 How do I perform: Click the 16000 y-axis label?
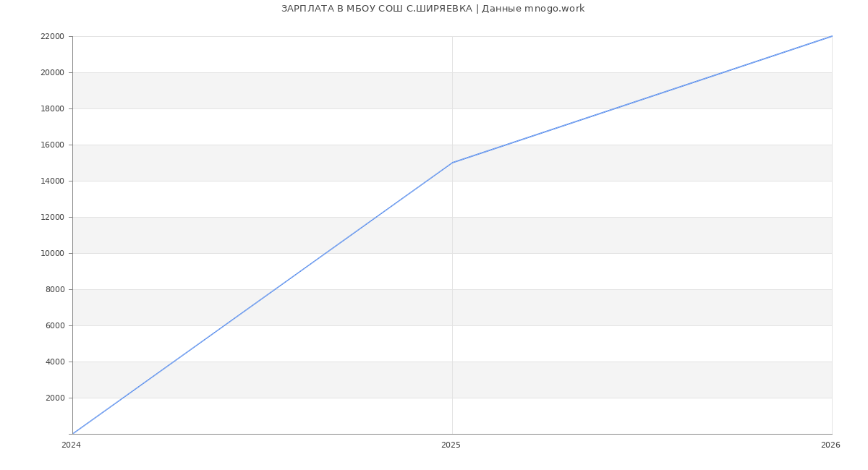pyautogui.click(x=52, y=145)
